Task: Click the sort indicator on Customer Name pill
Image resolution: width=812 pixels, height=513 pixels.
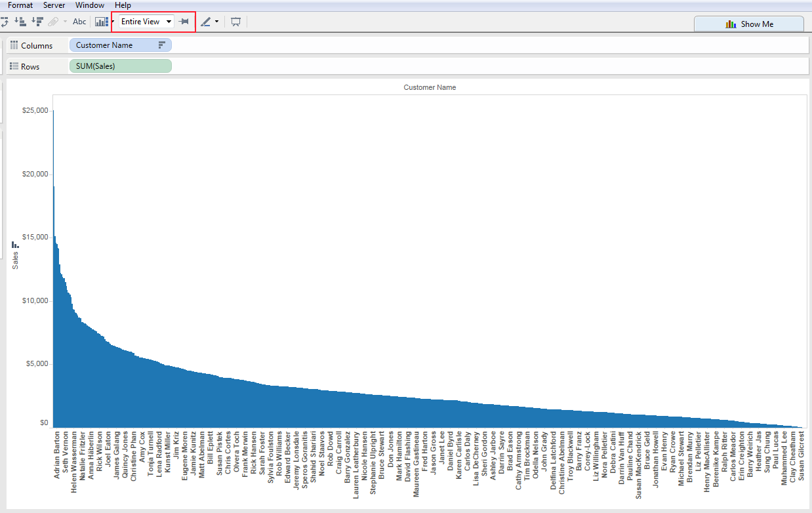Action: pyautogui.click(x=162, y=45)
